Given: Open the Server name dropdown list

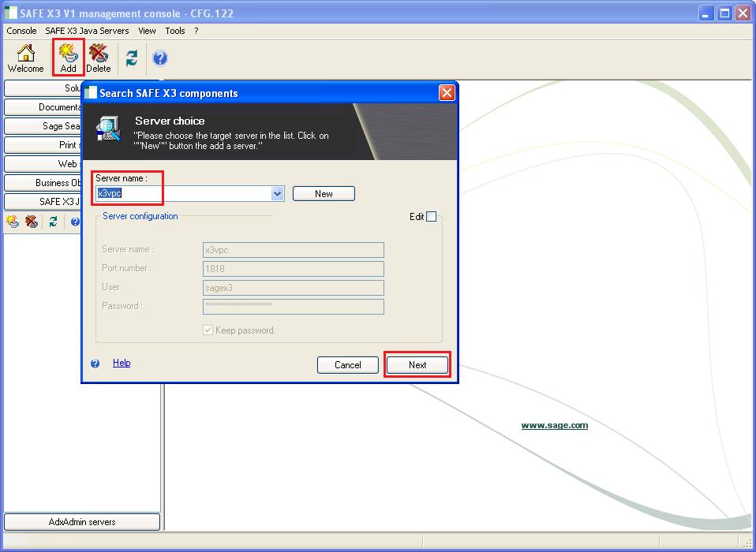Looking at the screenshot, I should point(277,193).
